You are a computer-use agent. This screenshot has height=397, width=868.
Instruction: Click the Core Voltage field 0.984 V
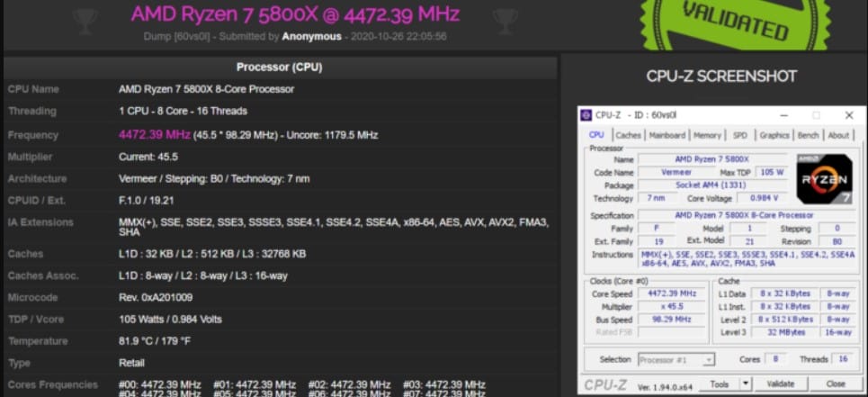point(764,198)
